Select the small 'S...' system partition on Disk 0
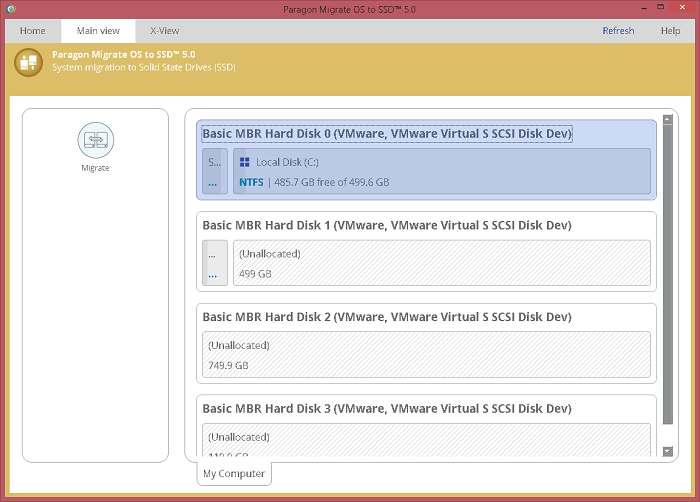The width and height of the screenshot is (700, 502). click(x=215, y=171)
